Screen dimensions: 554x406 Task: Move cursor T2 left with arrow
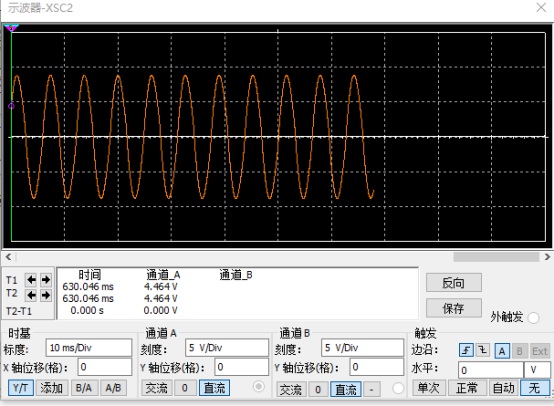(x=31, y=295)
